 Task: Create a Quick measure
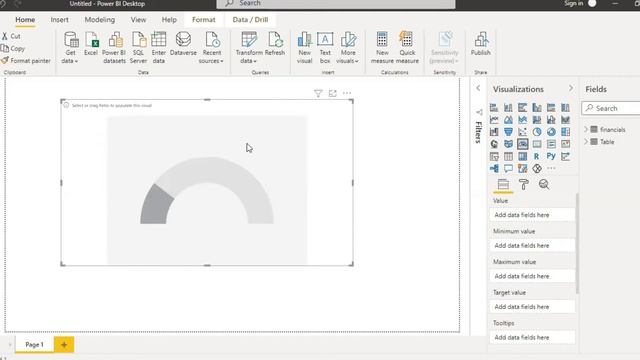[x=407, y=48]
